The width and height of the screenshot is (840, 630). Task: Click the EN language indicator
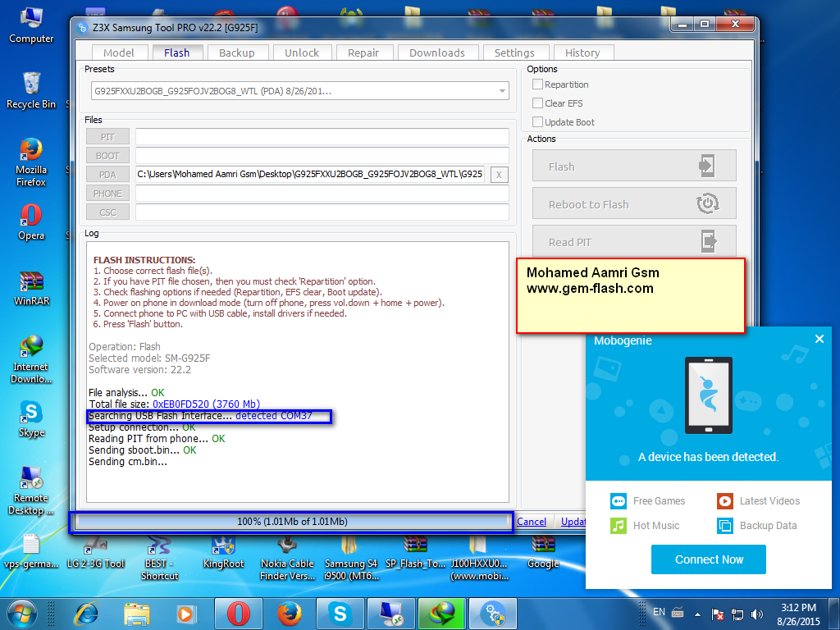coord(659,612)
